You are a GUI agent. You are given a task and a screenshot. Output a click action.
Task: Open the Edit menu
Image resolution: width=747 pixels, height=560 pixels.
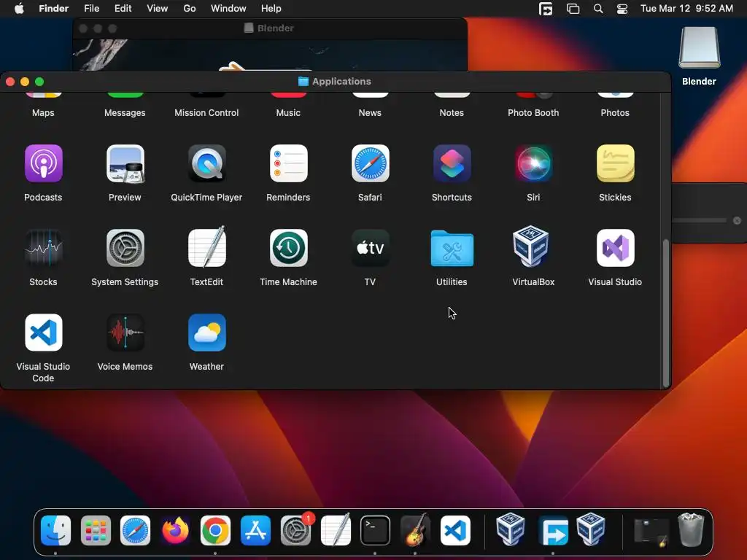point(123,9)
